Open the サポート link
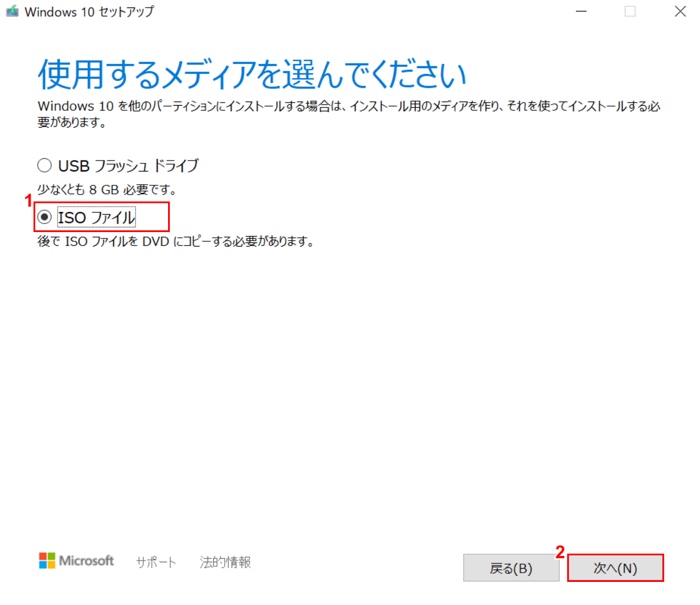 tap(156, 562)
